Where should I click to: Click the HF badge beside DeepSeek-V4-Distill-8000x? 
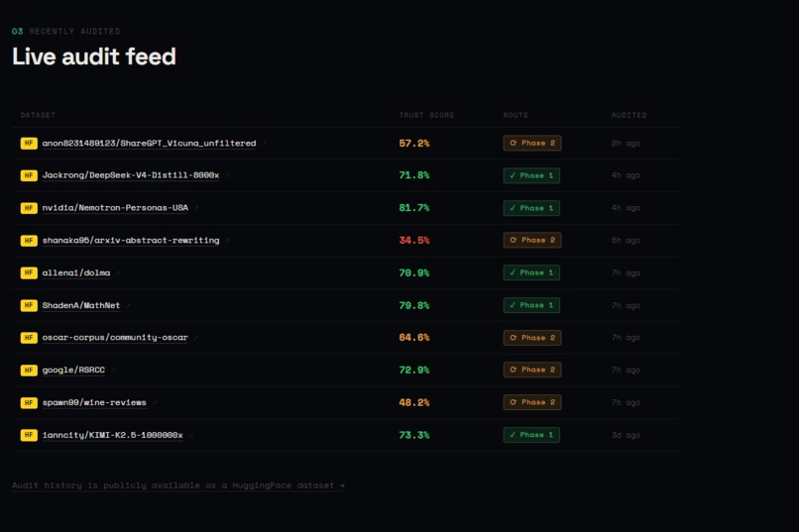(x=29, y=175)
